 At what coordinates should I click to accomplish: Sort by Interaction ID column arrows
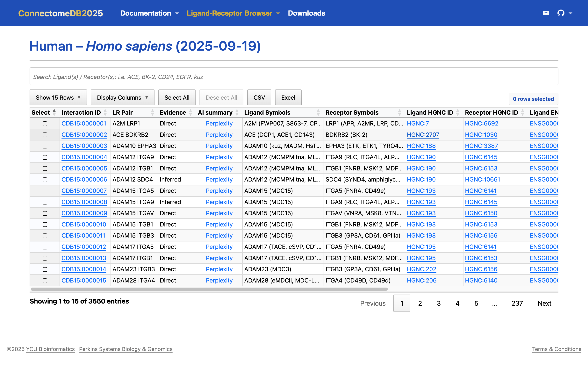pyautogui.click(x=105, y=112)
